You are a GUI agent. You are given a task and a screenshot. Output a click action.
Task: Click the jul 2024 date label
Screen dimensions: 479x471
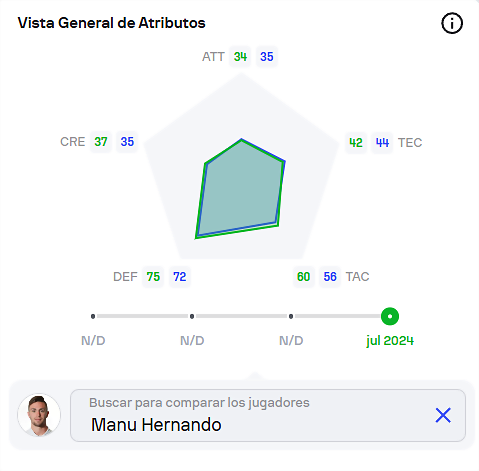pyautogui.click(x=390, y=341)
